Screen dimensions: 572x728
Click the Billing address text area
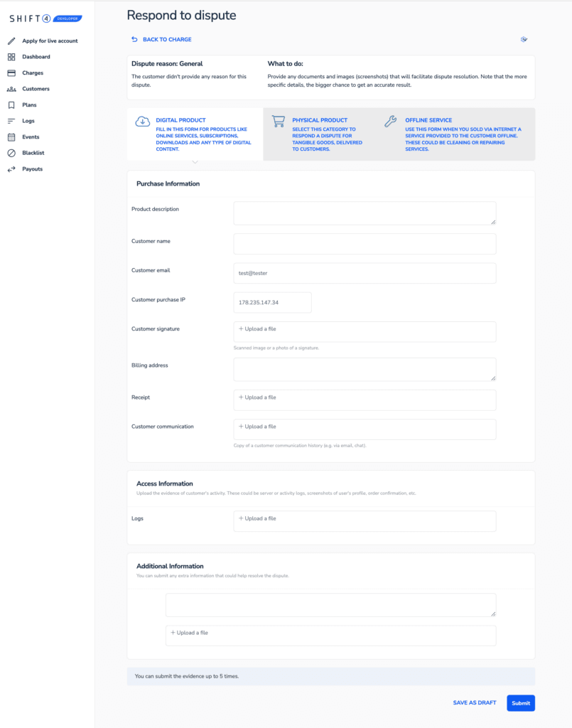(x=365, y=370)
